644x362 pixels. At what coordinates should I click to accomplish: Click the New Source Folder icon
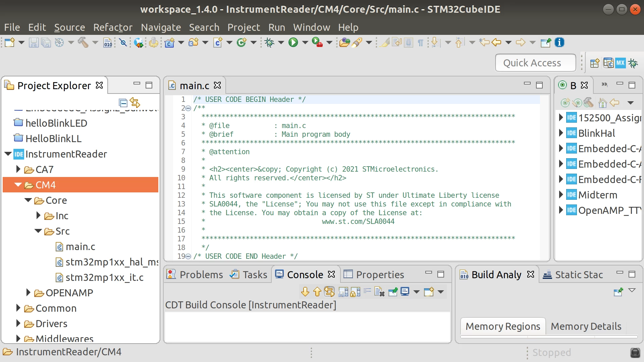point(194,43)
